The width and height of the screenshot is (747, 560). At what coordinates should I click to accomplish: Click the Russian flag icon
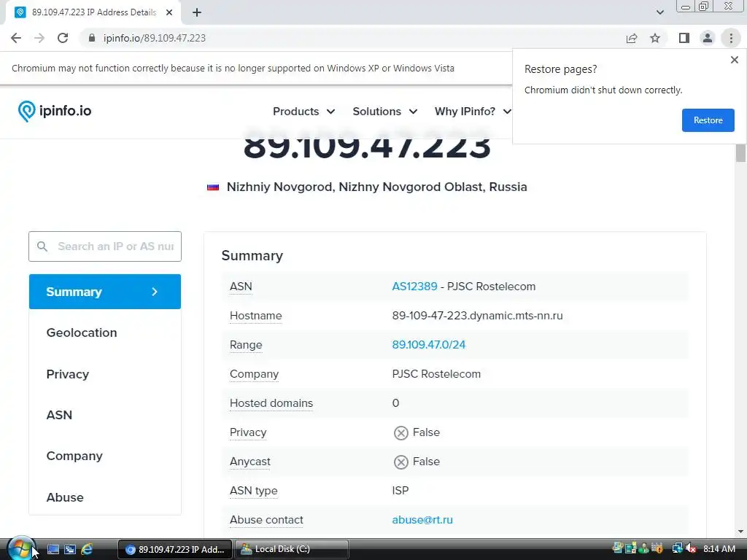coord(213,187)
